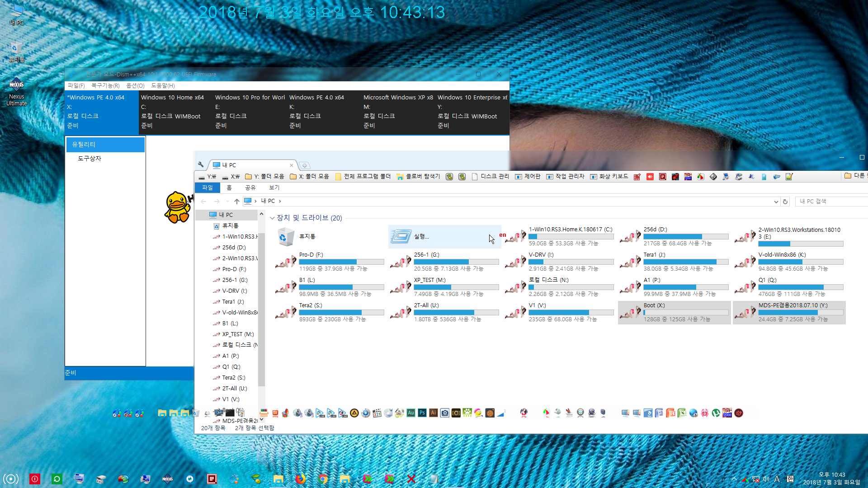The image size is (868, 488).
Task: Click the notepad pencil icon in the toolbar
Action: point(789,177)
